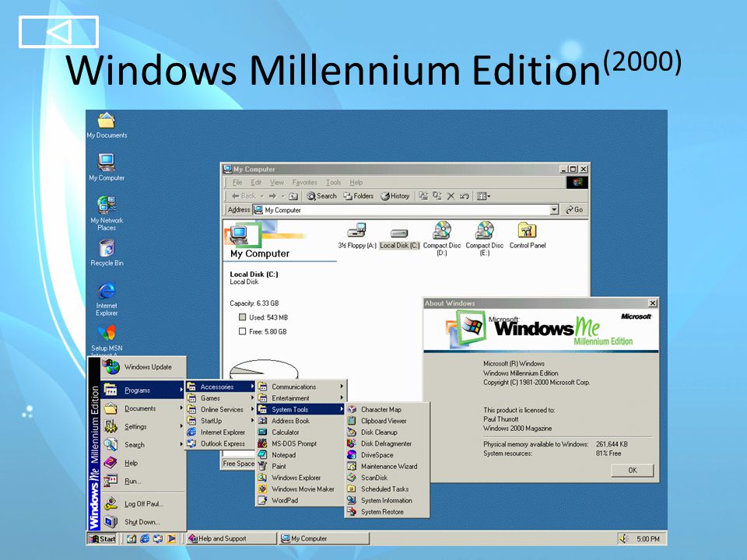Screen dimensions: 747x560
Task: Expand the Entertainment submenu
Action: click(x=300, y=398)
